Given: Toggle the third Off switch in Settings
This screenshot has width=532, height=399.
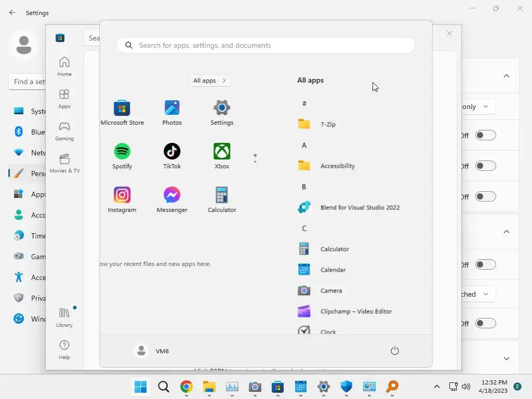Looking at the screenshot, I should point(486,196).
